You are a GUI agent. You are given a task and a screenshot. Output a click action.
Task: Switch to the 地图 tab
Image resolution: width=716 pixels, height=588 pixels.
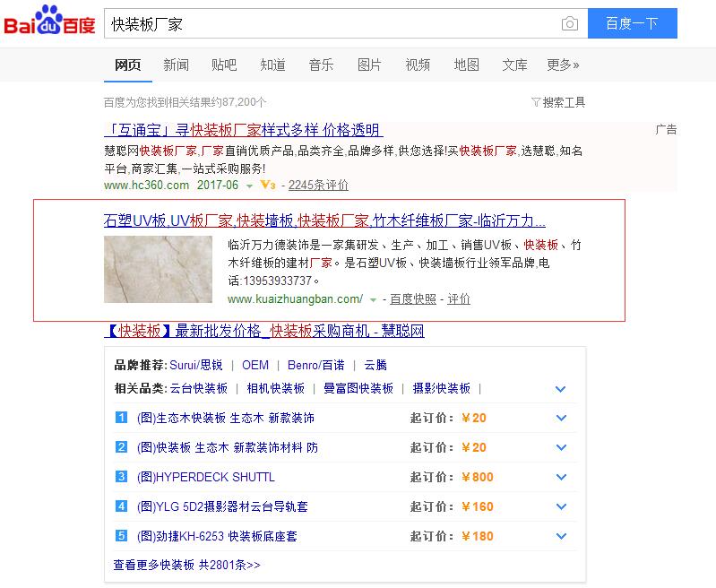pos(466,65)
